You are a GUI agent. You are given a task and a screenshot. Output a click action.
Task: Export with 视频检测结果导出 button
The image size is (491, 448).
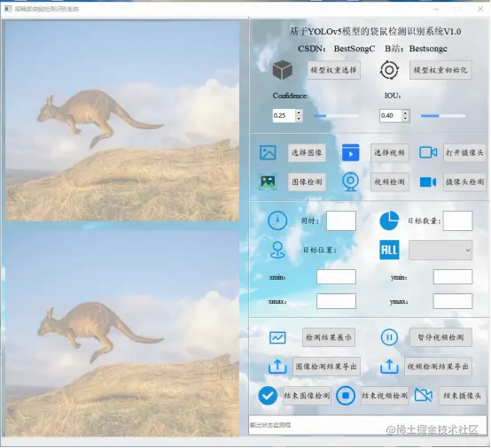(x=438, y=367)
